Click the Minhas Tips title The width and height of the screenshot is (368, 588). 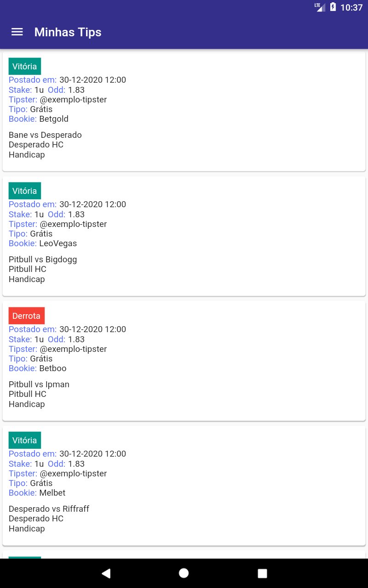click(x=68, y=32)
